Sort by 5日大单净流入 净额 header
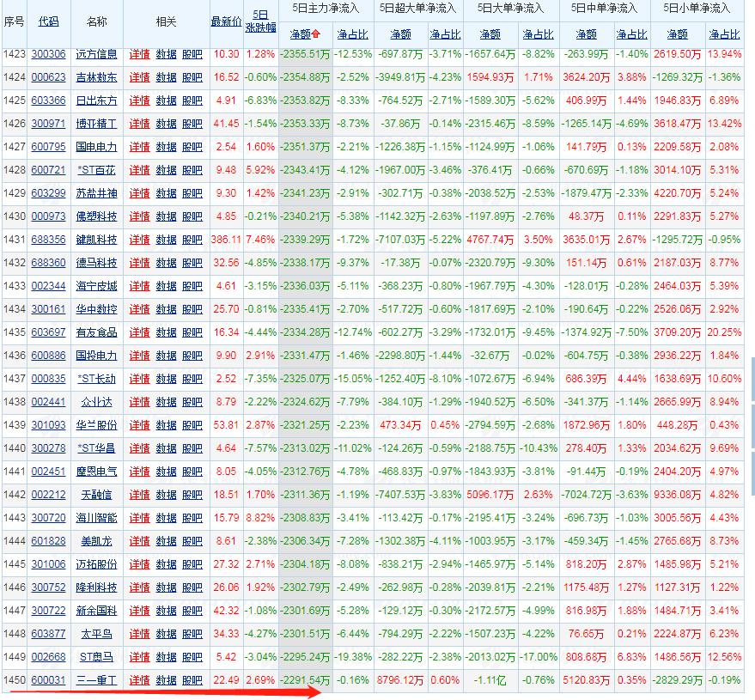The width and height of the screenshot is (755, 700). coord(490,34)
